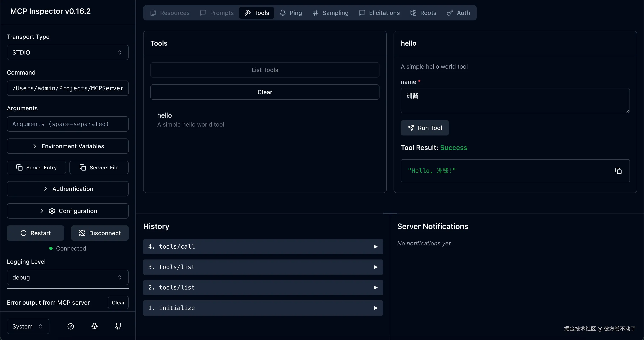Disconnect from the MCP server

[x=100, y=233]
